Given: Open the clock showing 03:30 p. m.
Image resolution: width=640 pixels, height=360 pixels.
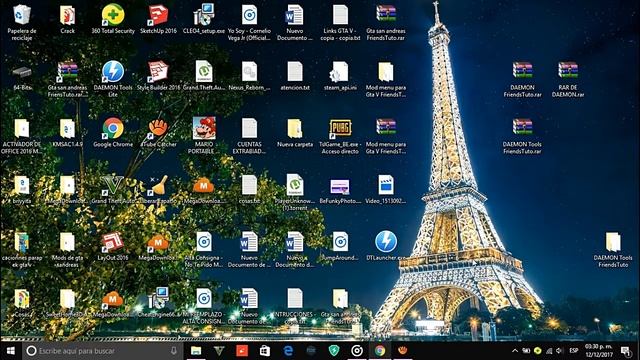Looking at the screenshot, I should pos(598,351).
